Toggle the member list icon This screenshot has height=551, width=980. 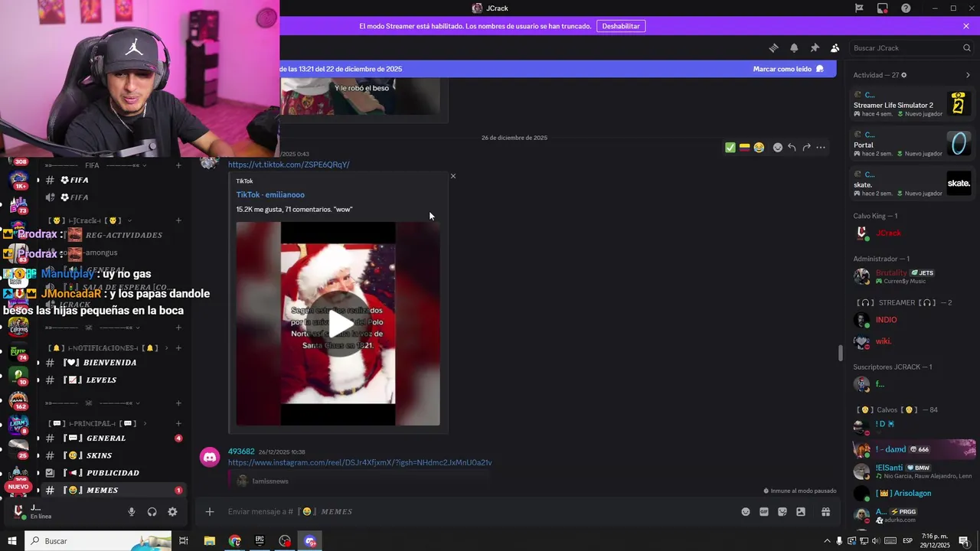click(835, 47)
